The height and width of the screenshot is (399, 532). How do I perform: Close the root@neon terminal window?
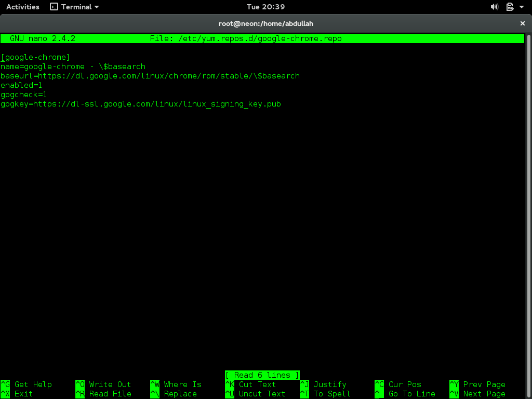click(x=523, y=23)
